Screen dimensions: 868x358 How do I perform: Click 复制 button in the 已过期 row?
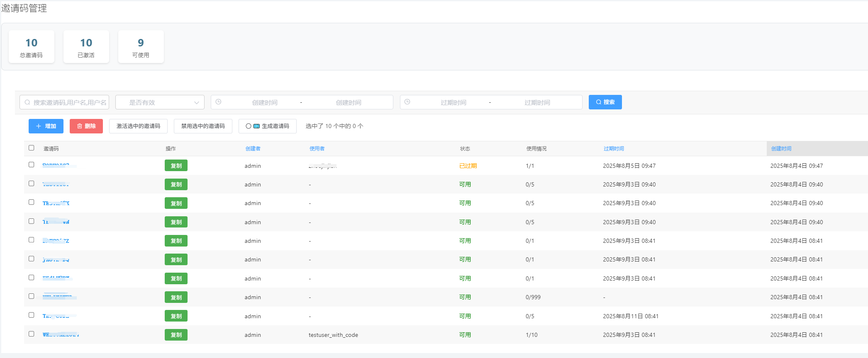point(176,166)
